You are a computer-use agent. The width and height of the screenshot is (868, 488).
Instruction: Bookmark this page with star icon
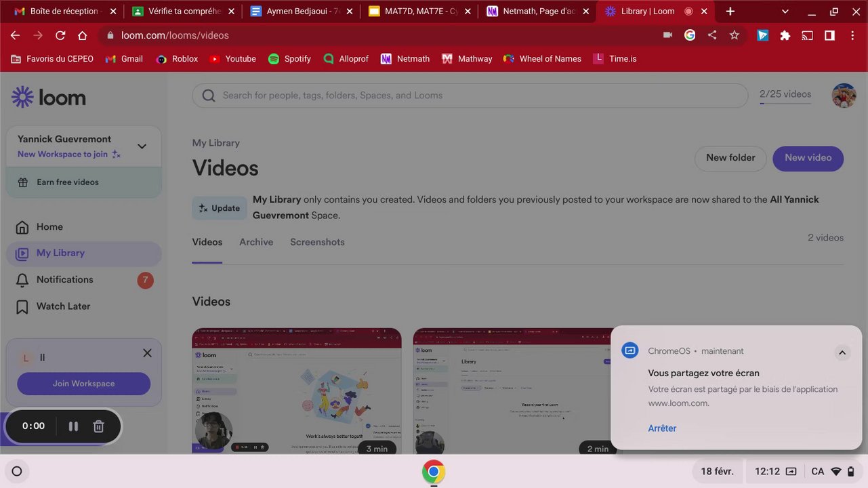tap(735, 35)
